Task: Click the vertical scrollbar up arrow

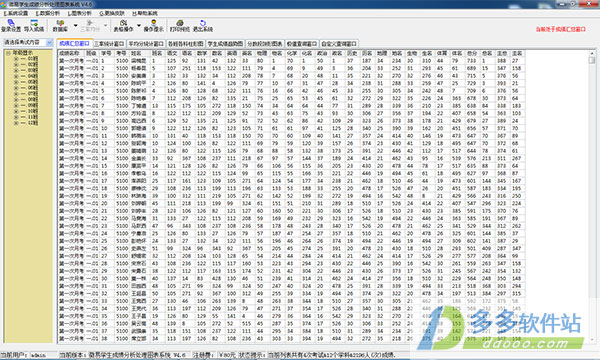Action: coord(592,53)
